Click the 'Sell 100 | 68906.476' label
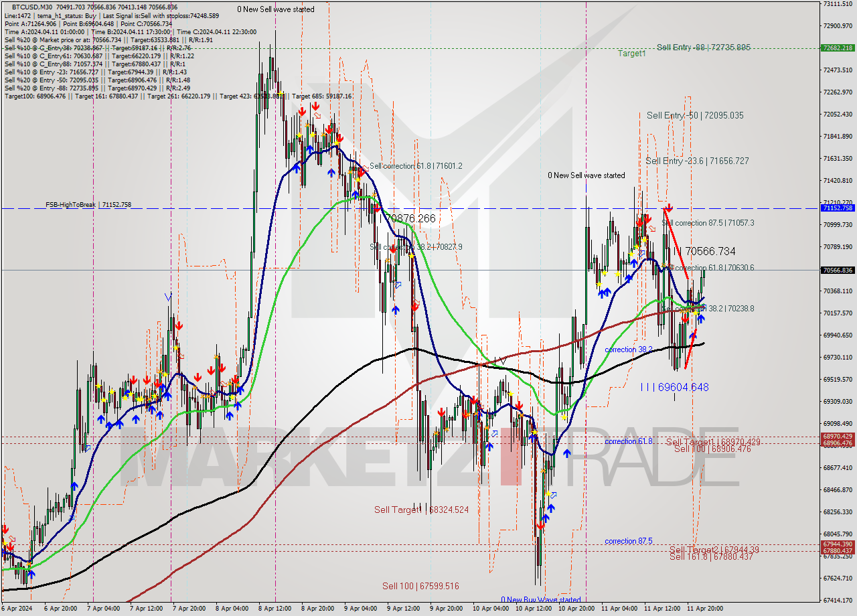 tap(712, 449)
